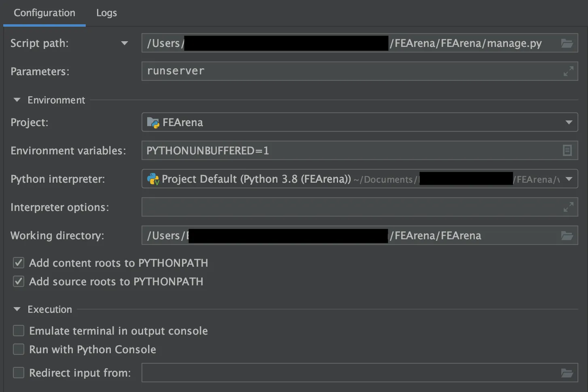Expand the Parameters field editor icon
This screenshot has width=588, height=392.
coord(568,71)
